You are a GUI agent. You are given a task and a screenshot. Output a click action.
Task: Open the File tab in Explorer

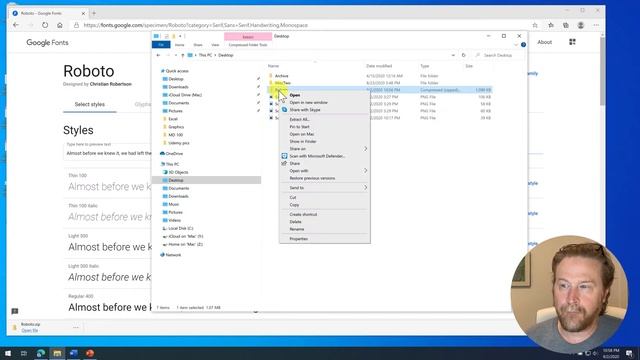pyautogui.click(x=161, y=45)
